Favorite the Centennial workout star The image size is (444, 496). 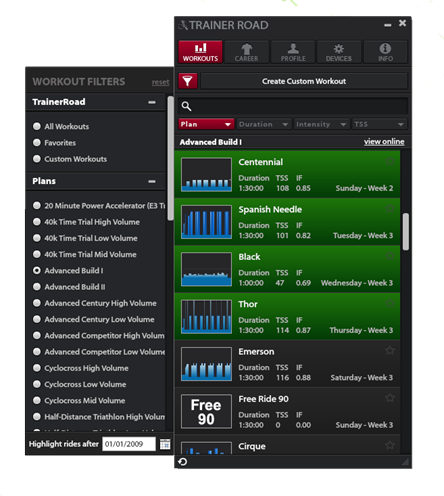[390, 161]
